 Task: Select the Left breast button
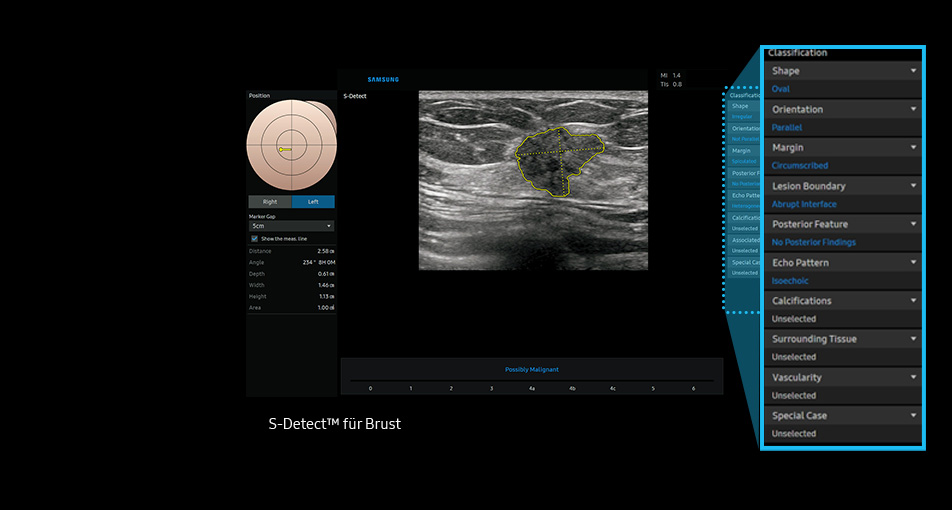313,202
